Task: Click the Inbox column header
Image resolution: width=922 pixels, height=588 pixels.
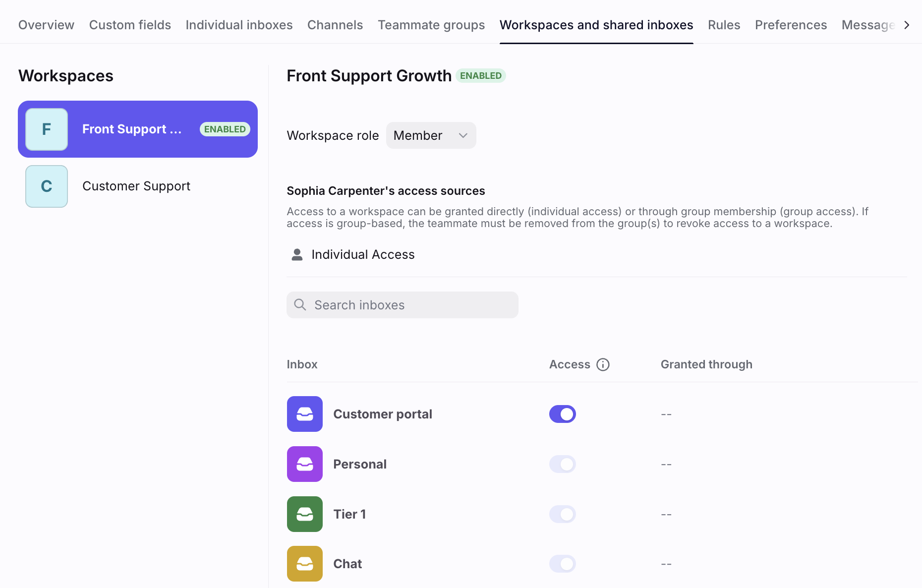Action: tap(302, 364)
